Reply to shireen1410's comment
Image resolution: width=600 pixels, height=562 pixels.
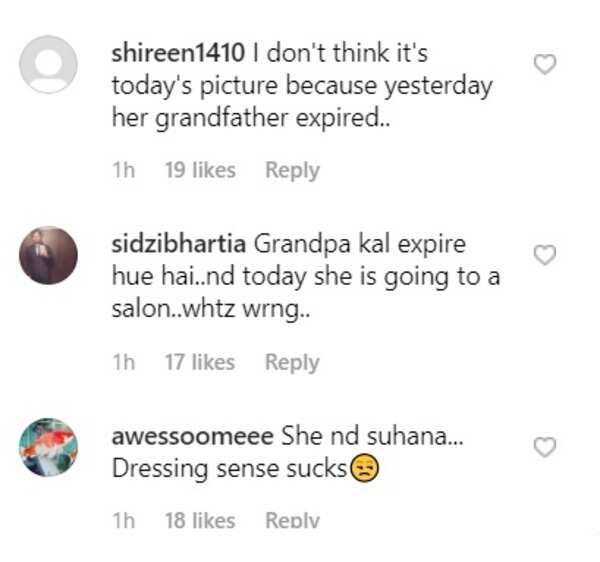click(x=292, y=170)
